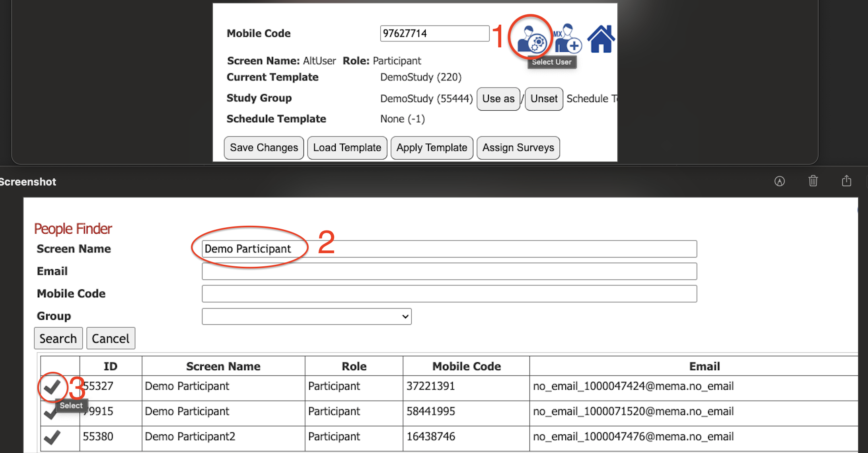The height and width of the screenshot is (453, 868).
Task: Click Load Template button
Action: (x=347, y=148)
